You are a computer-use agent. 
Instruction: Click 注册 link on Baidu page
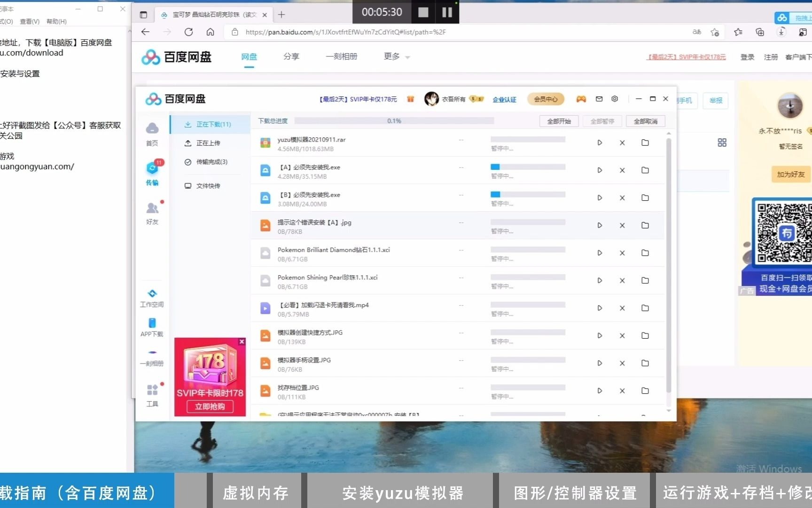[771, 57]
